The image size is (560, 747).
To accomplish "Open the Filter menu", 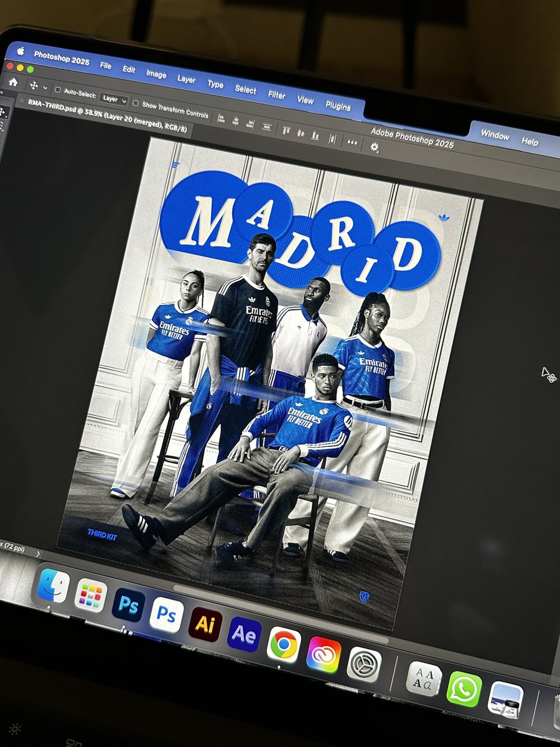I will [x=276, y=95].
